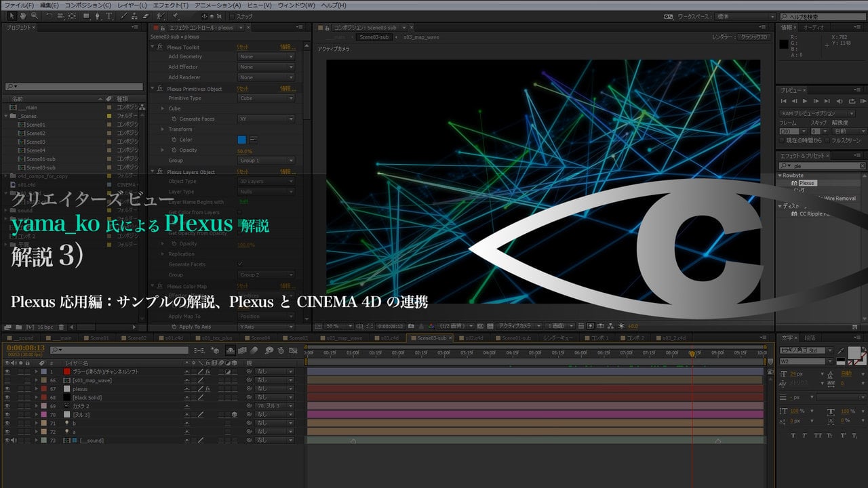Hide the カメラ 2 layer
This screenshot has width=868, height=488.
[7, 406]
